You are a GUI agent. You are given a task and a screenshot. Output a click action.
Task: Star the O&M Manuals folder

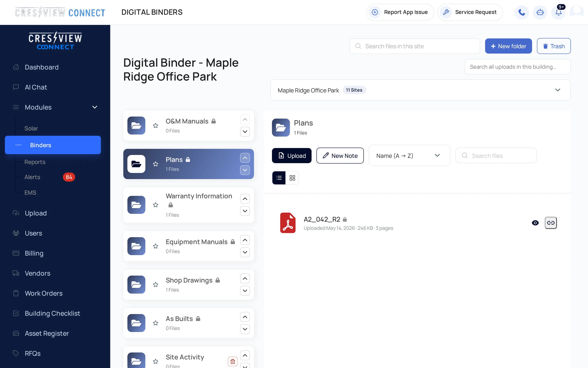(156, 126)
